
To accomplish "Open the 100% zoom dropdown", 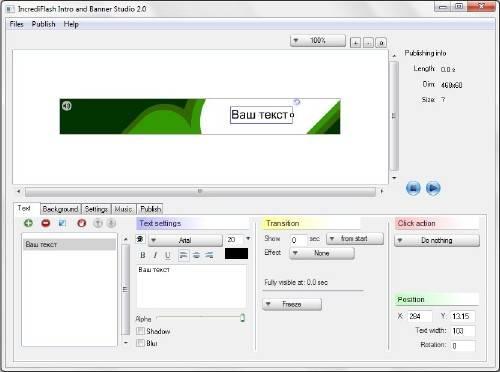I will pyautogui.click(x=318, y=41).
